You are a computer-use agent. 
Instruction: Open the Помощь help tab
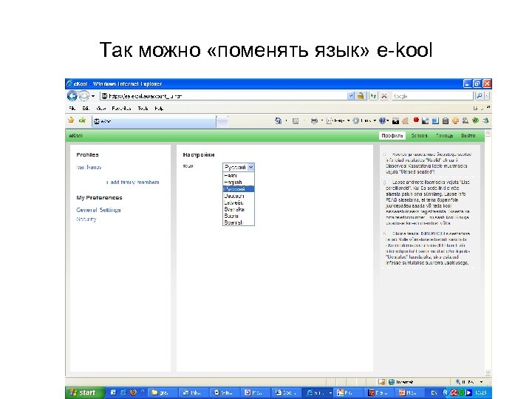445,136
